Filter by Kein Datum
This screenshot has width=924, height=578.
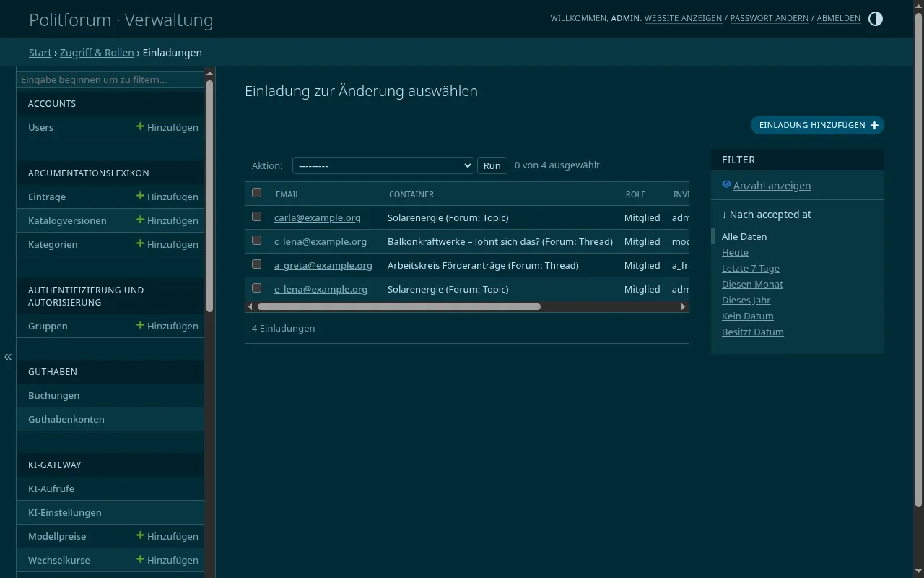pos(748,316)
